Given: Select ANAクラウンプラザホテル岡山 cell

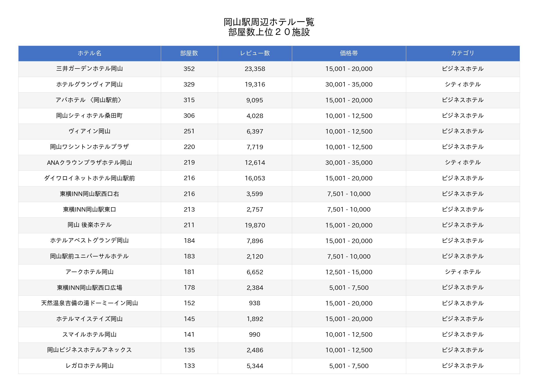Looking at the screenshot, I should pyautogui.click(x=89, y=163).
